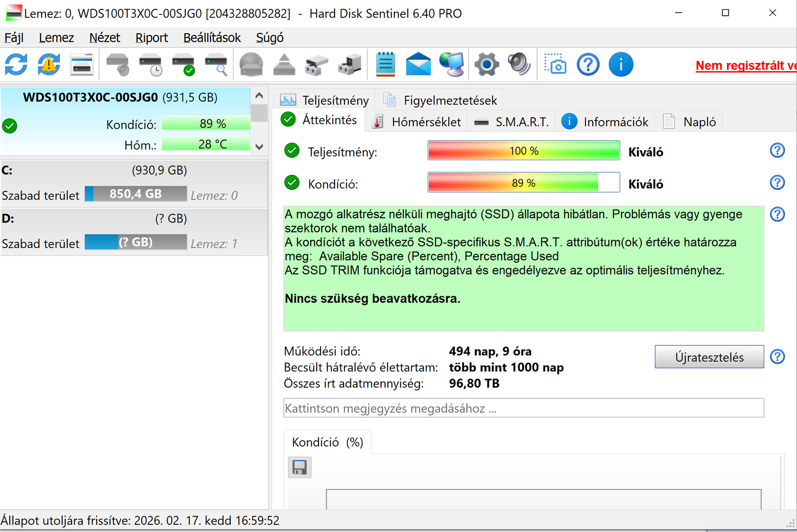The image size is (797, 532).
Task: Click the disk window panel toolbar icon
Action: tap(82, 64)
